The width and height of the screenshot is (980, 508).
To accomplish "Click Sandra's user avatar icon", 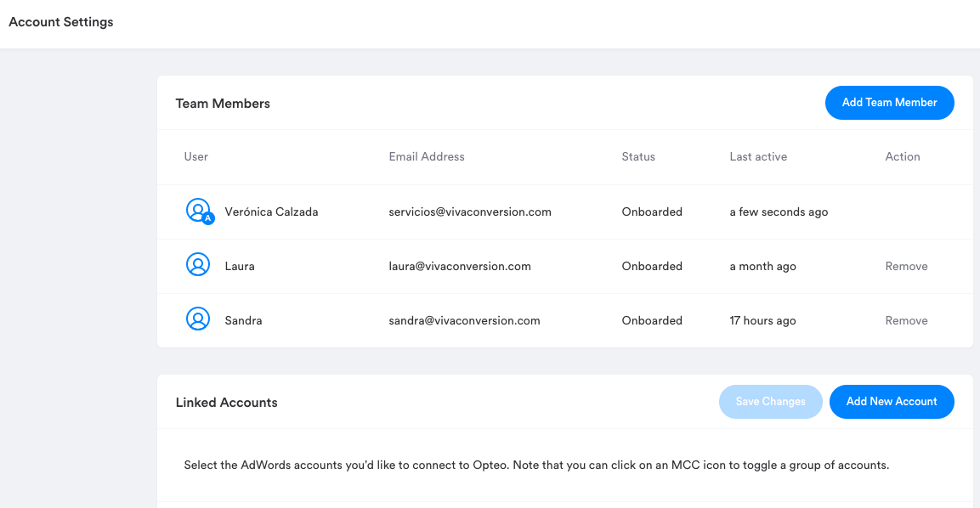I will pos(198,319).
